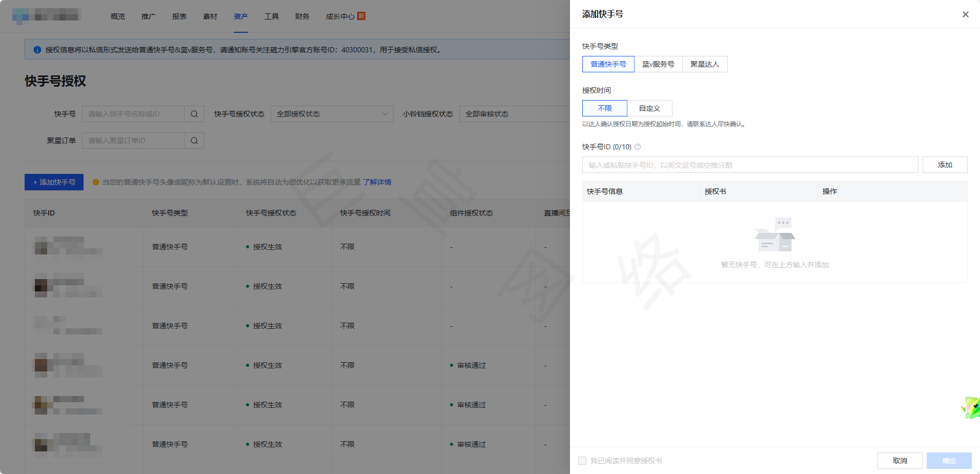Select 普通快手号 account type

click(x=608, y=64)
